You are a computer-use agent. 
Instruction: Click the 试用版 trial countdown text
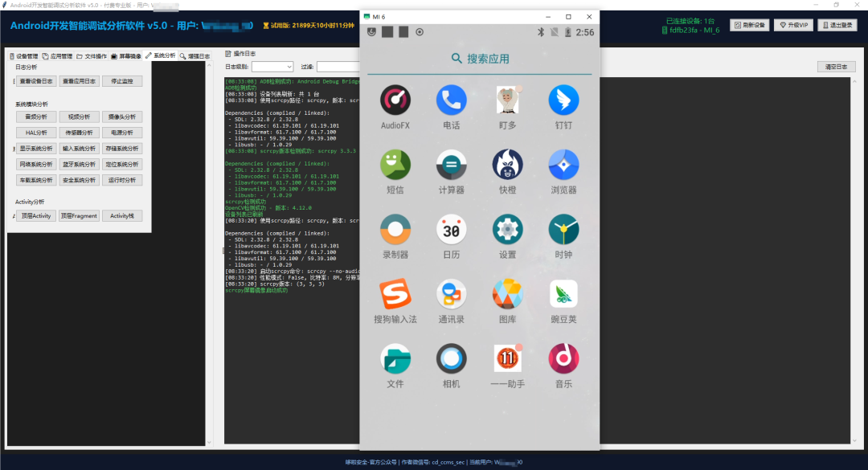[309, 25]
